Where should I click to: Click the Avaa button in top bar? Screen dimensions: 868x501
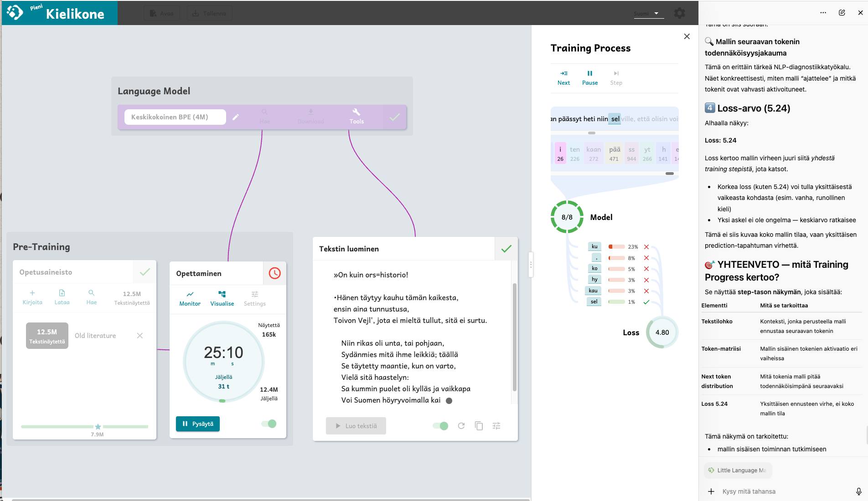click(162, 13)
